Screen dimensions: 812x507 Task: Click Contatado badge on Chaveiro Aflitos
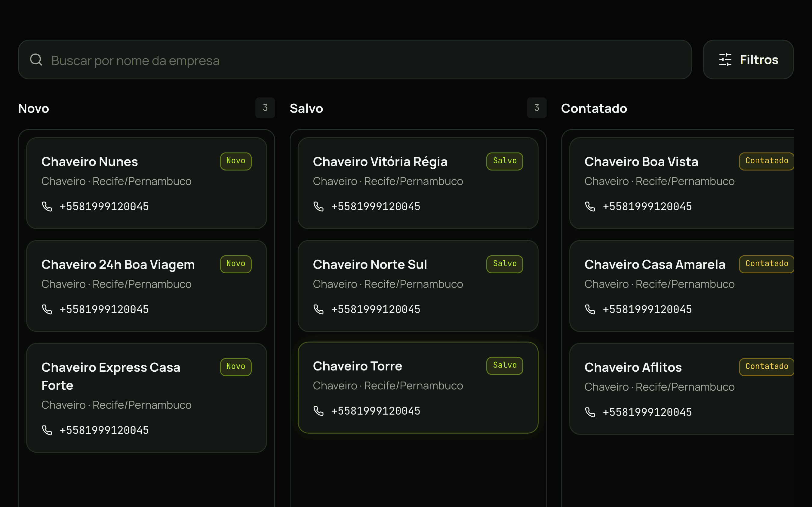click(766, 367)
